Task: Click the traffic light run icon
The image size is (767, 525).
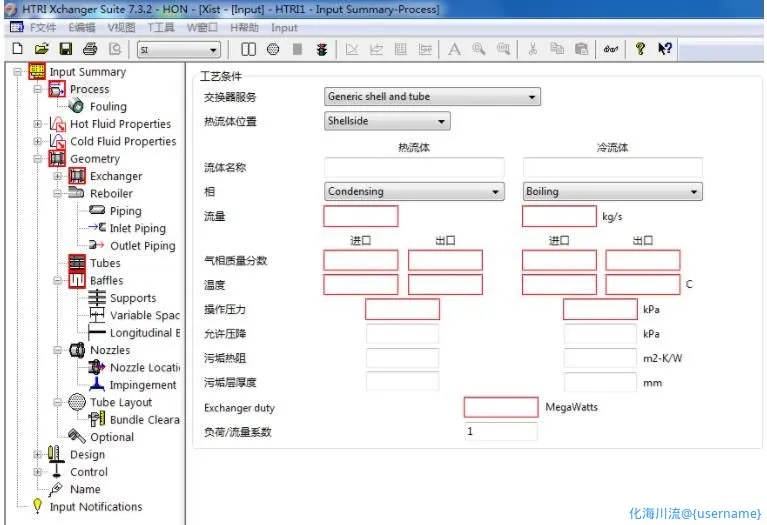Action: 321,49
